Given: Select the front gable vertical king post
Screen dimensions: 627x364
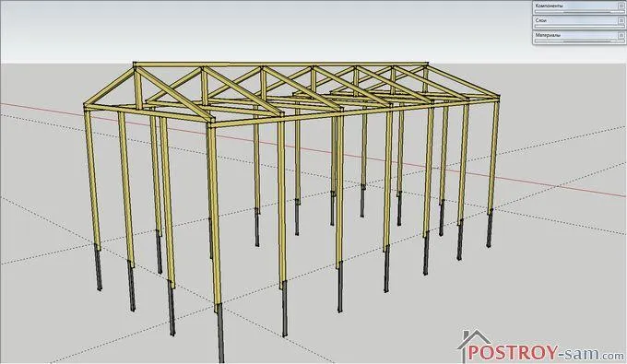Looking at the screenshot, I should pyautogui.click(x=138, y=88).
